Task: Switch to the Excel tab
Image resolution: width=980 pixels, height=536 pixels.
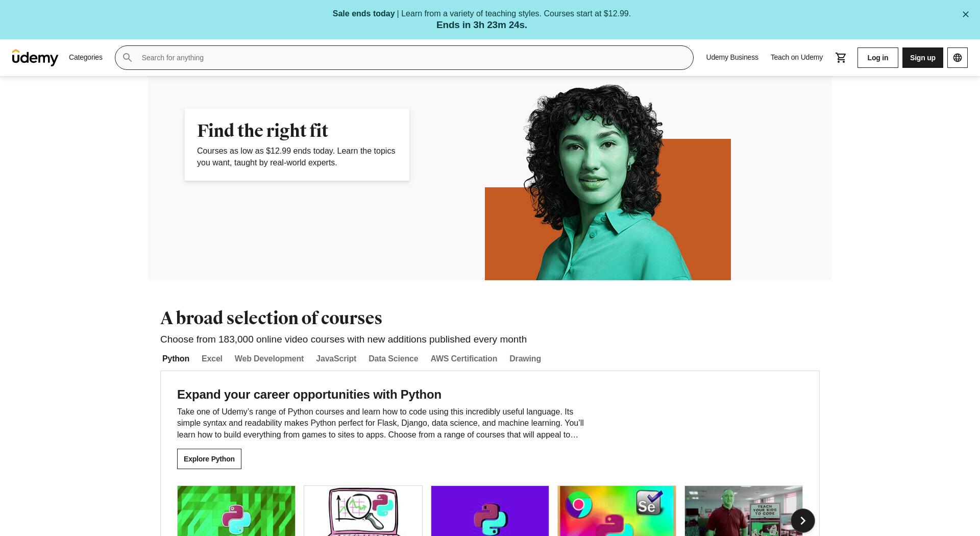Action: (x=212, y=358)
